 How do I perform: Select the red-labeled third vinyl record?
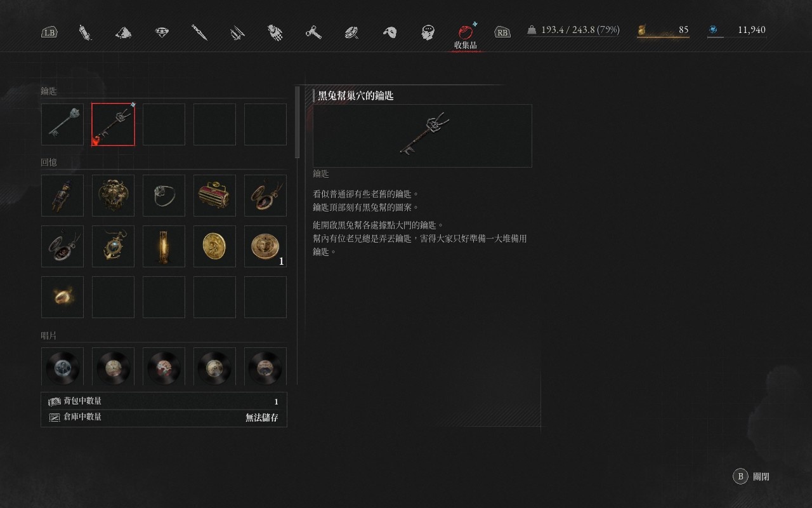(x=164, y=366)
